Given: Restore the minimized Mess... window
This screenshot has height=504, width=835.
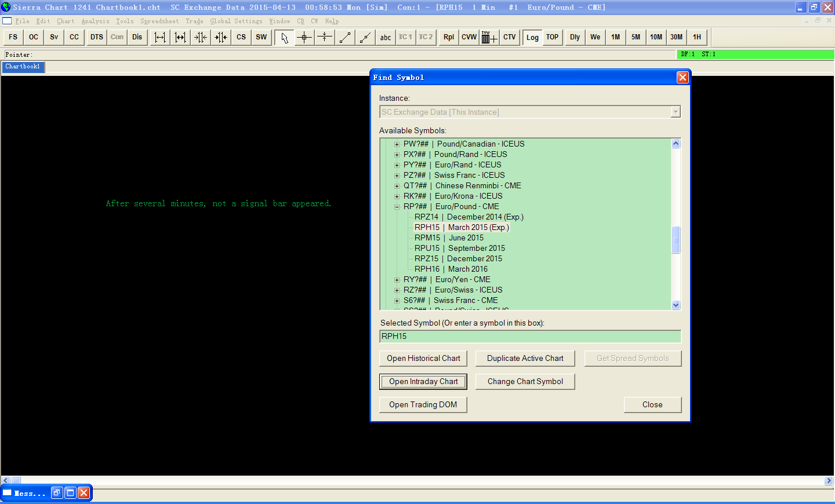Looking at the screenshot, I should 57,493.
